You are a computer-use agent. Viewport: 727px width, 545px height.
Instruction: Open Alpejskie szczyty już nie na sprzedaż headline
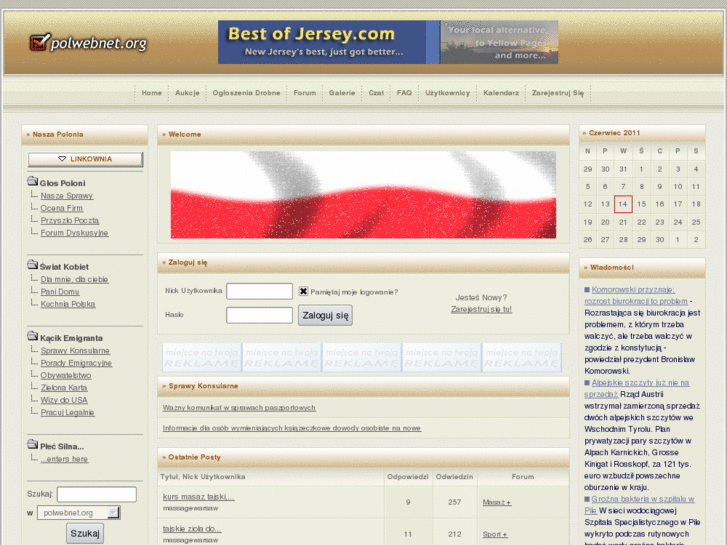(637, 389)
